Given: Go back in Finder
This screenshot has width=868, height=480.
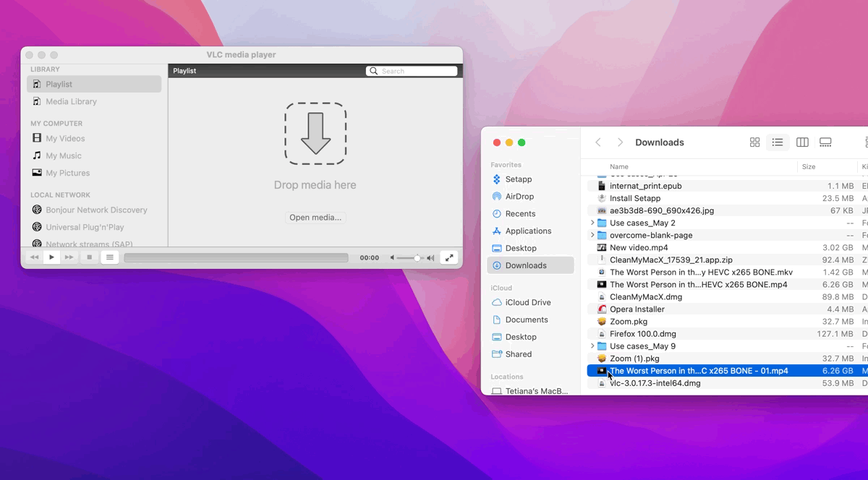Looking at the screenshot, I should [598, 142].
